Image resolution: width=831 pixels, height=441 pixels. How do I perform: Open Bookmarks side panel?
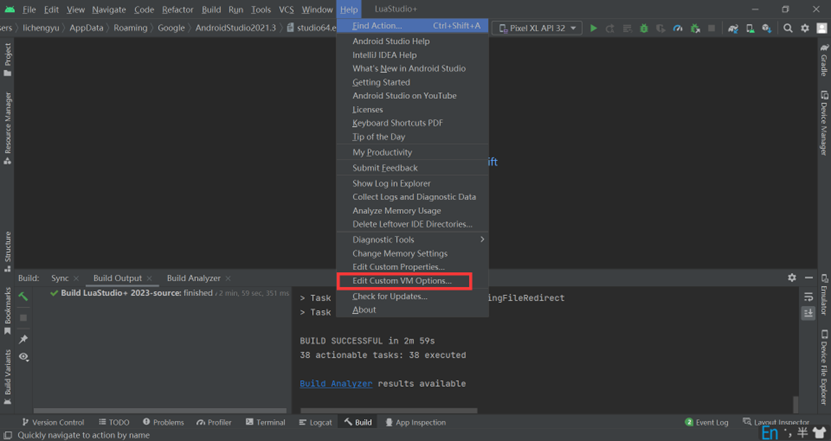tap(7, 311)
